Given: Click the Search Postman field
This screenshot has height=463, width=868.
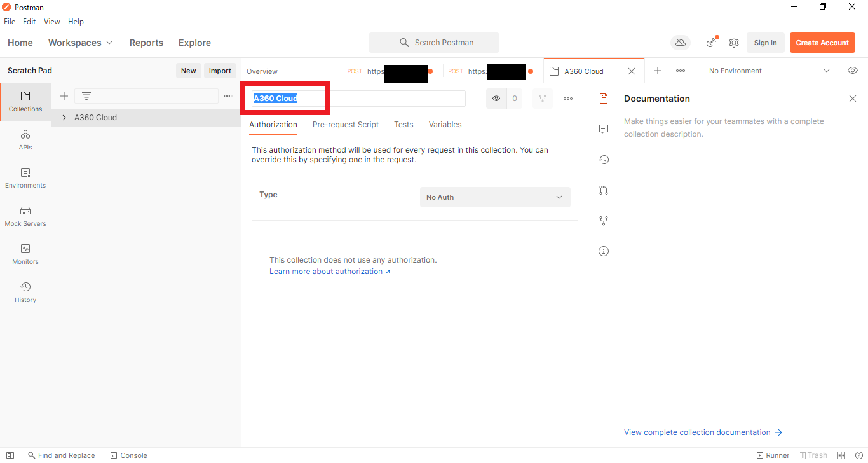Looking at the screenshot, I should pos(434,43).
